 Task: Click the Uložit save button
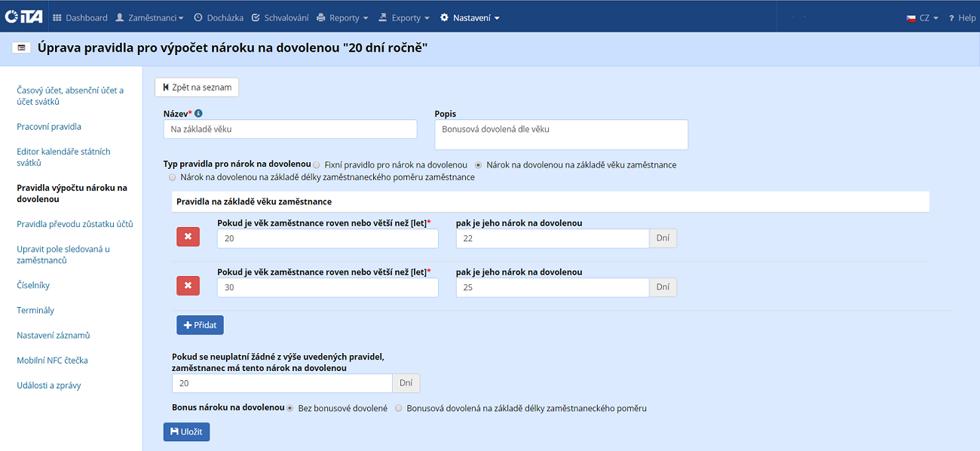(186, 431)
